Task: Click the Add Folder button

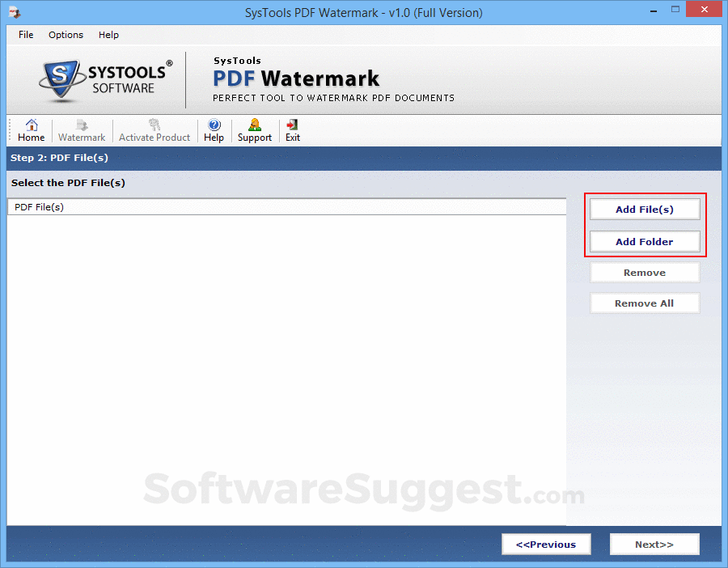Action: point(645,241)
